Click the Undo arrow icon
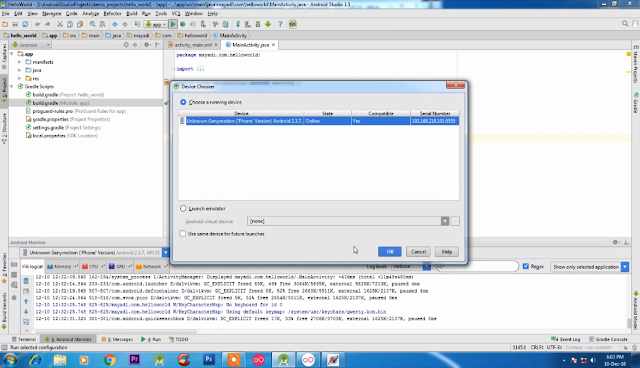Viewport: 640px width, 368px height. coord(38,24)
